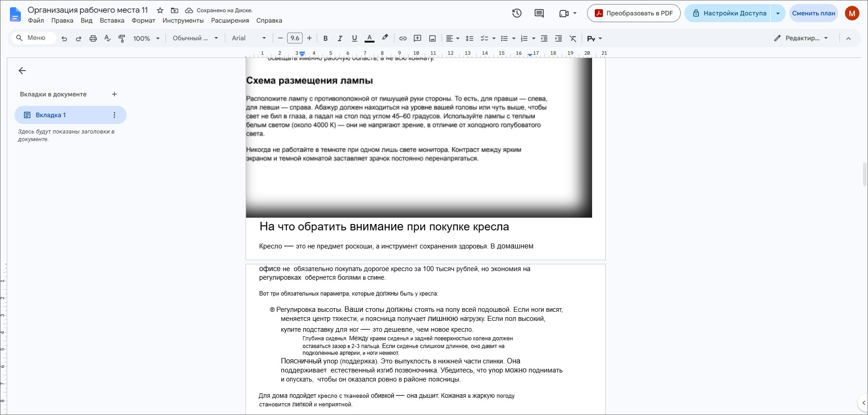Viewport: 868px width, 415px height.
Task: Open the 'Формат' menu
Action: pyautogui.click(x=143, y=20)
